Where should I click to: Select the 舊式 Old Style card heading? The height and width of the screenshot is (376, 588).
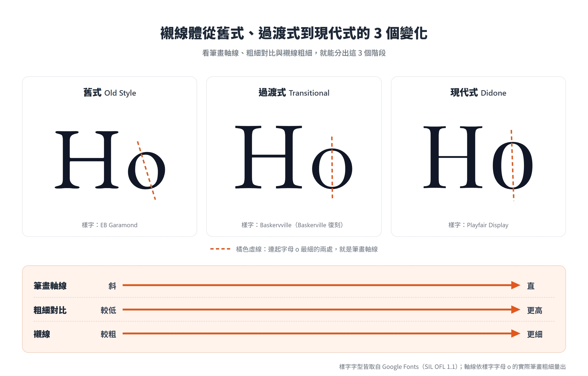pos(110,93)
